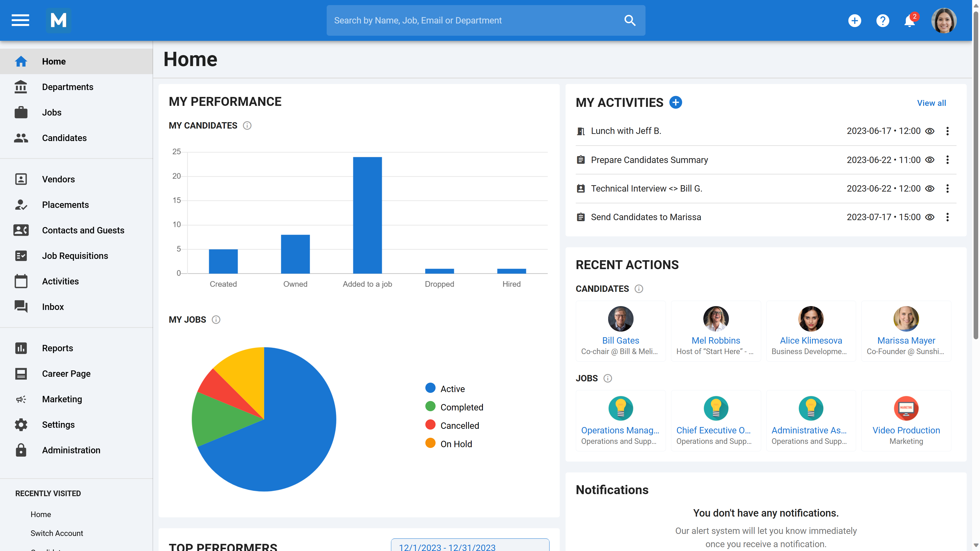The height and width of the screenshot is (551, 980).
Task: Go to Candidates in sidebar
Action: [64, 138]
